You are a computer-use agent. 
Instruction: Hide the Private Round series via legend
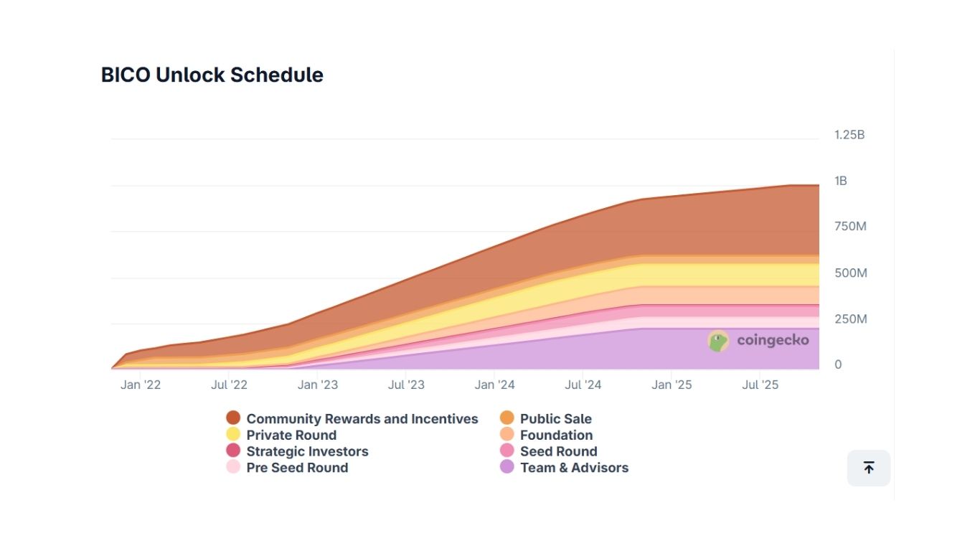pos(291,435)
